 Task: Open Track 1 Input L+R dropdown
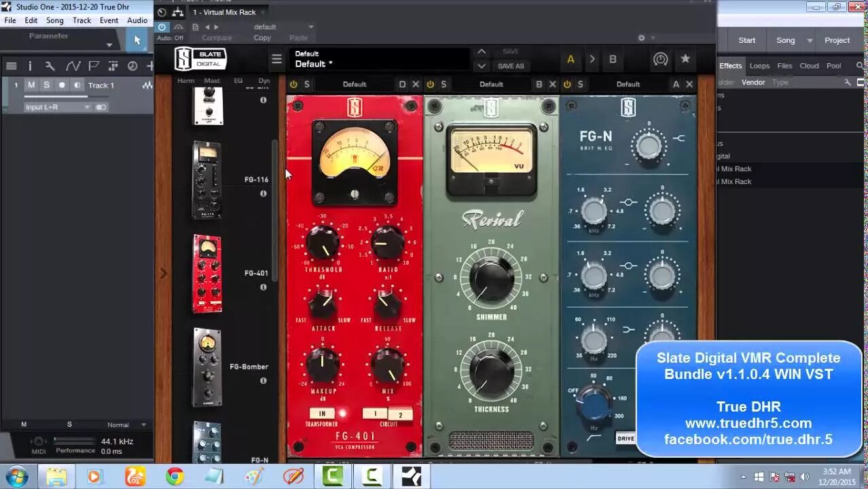57,107
